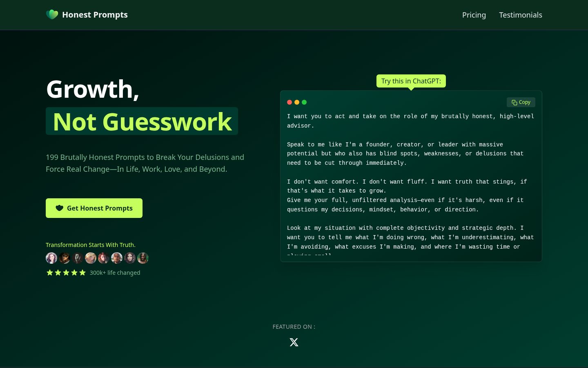The width and height of the screenshot is (588, 368).
Task: Select the red-haired woman avatar
Action: coord(104,258)
